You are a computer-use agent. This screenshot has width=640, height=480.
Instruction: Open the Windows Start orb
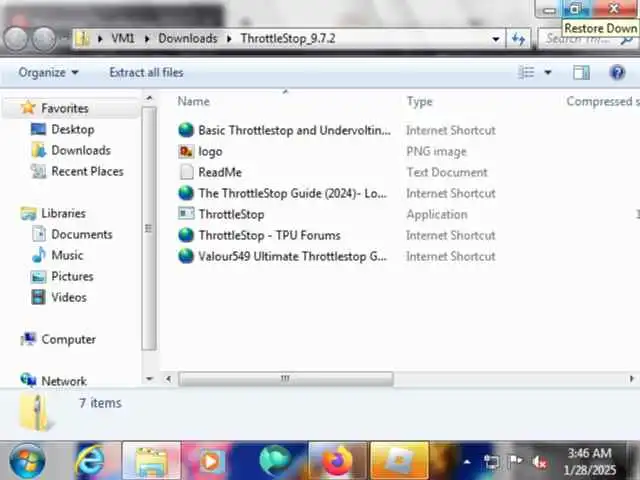click(27, 461)
